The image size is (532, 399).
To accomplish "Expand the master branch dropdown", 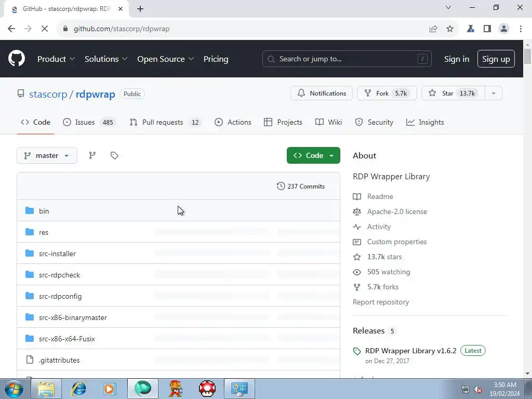I will click(47, 155).
